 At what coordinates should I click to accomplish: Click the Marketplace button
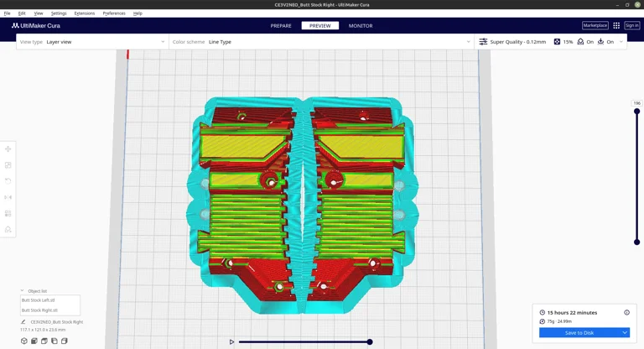pyautogui.click(x=595, y=26)
